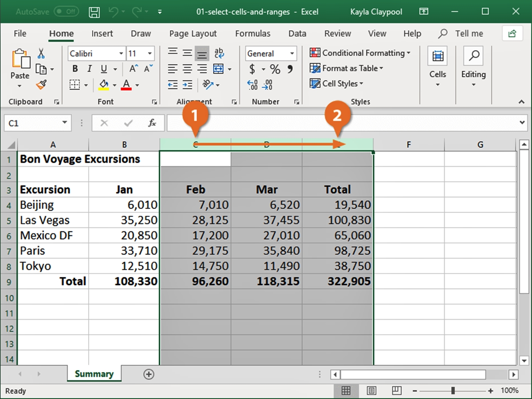Expand the General number format dropdown
The image size is (532, 399).
(x=292, y=54)
